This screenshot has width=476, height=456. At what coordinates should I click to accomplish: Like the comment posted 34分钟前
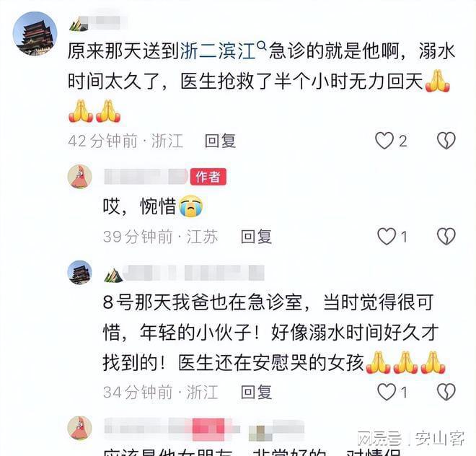(387, 392)
